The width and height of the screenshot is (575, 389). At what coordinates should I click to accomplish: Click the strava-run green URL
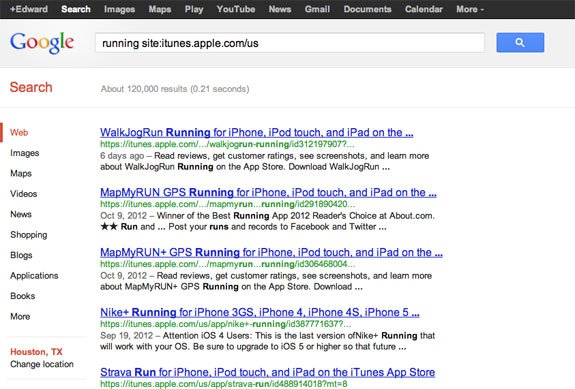point(224,384)
